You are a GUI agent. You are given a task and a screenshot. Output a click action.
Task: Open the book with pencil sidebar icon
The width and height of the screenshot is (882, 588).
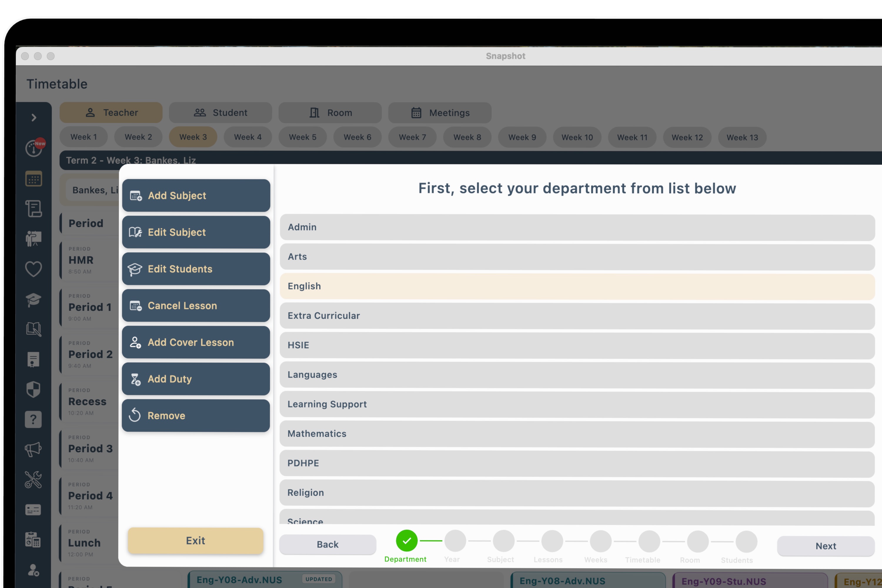pos(34,329)
